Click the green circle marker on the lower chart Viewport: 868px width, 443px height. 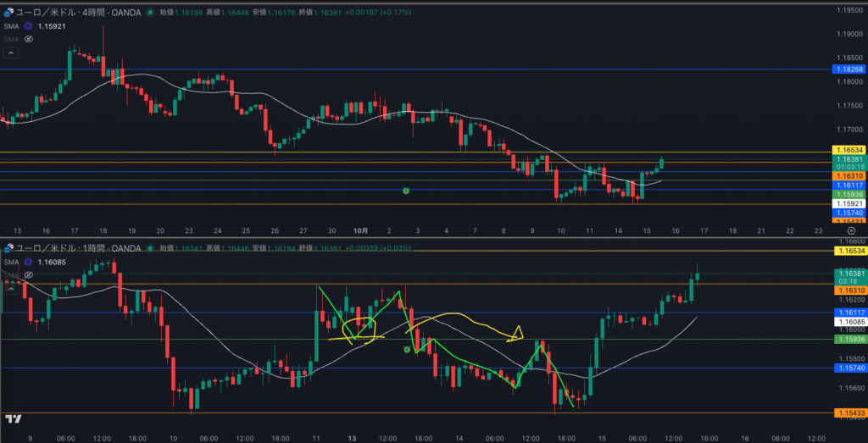[x=408, y=349]
